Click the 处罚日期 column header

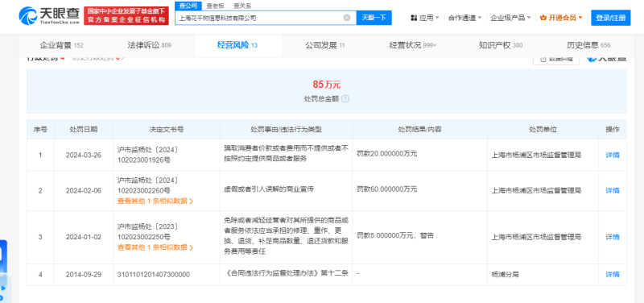click(x=84, y=129)
